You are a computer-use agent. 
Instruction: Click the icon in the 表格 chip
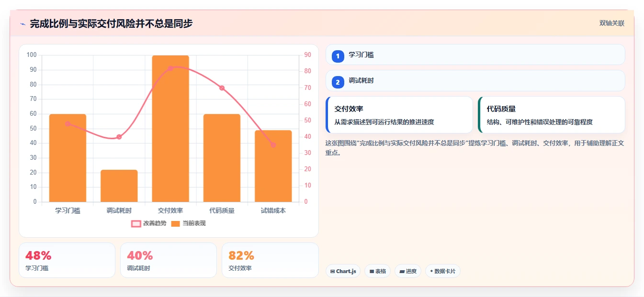pos(371,271)
